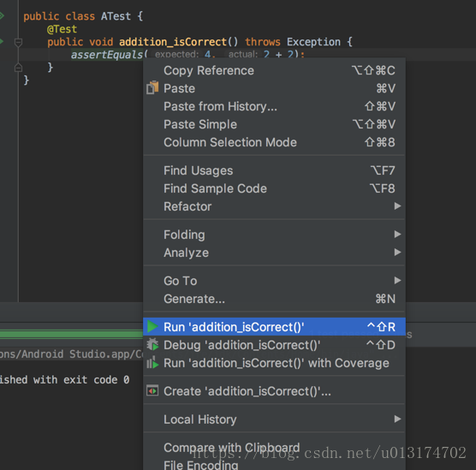The width and height of the screenshot is (476, 470).
Task: Expand the Go To submenu arrow
Action: [x=397, y=280]
